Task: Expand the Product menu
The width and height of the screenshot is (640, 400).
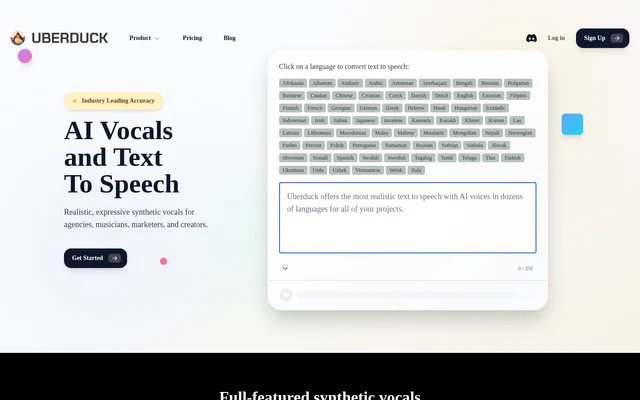Action: [144, 38]
